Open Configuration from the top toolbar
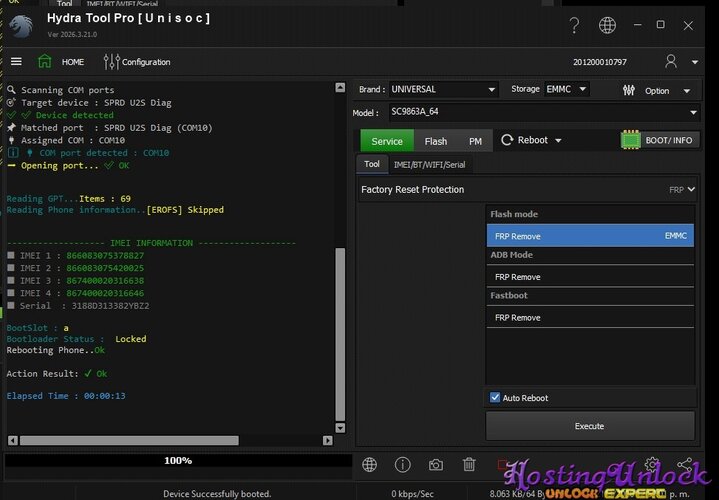The height and width of the screenshot is (500, 719). [x=136, y=62]
